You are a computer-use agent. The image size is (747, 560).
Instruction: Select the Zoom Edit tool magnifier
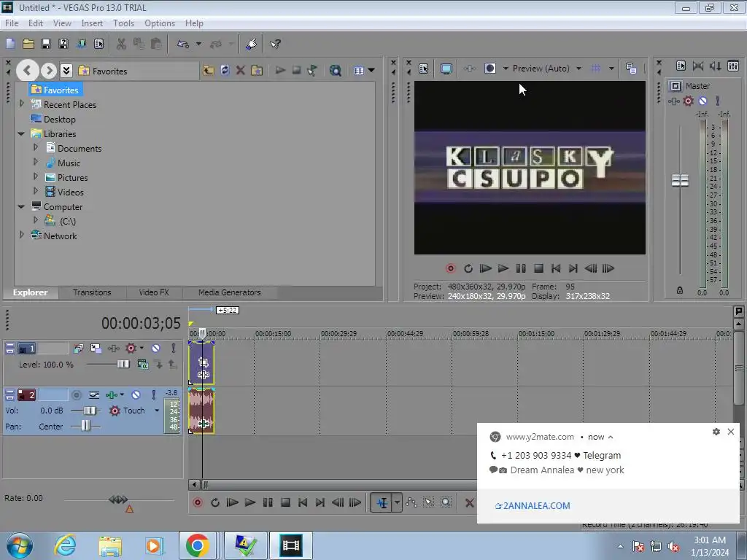[x=446, y=502]
